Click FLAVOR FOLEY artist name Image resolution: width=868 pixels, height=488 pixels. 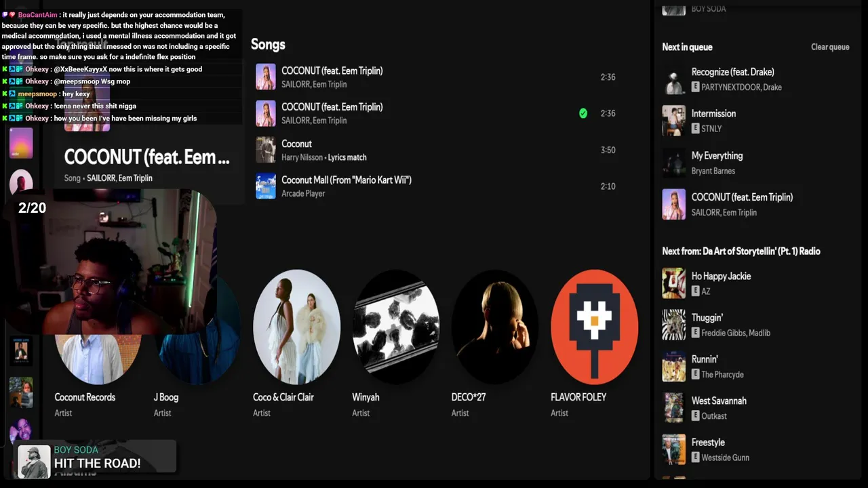click(578, 397)
